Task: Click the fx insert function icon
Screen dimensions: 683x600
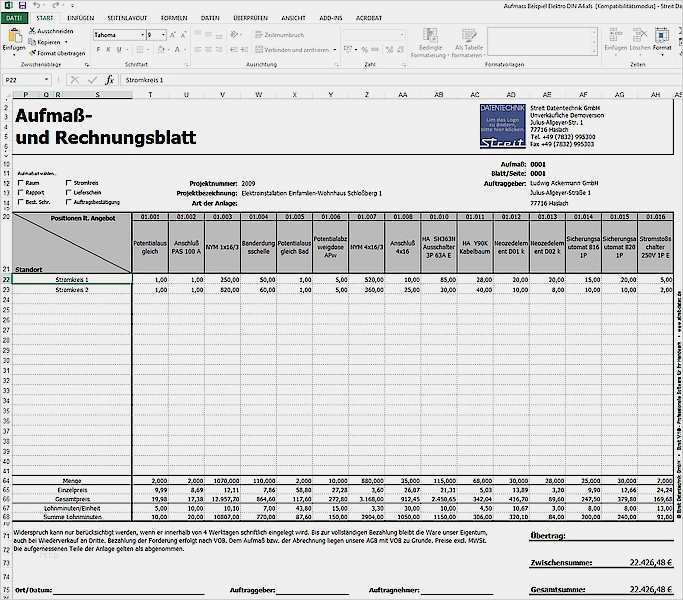Action: point(109,79)
